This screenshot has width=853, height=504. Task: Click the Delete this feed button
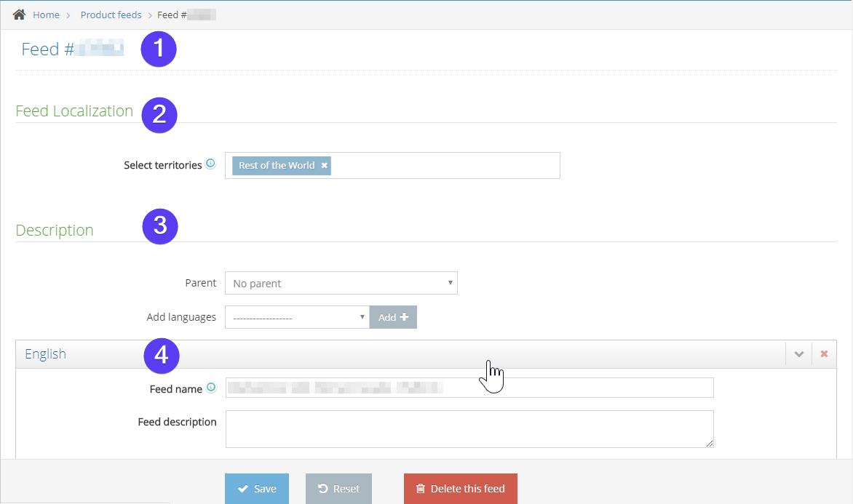(460, 489)
